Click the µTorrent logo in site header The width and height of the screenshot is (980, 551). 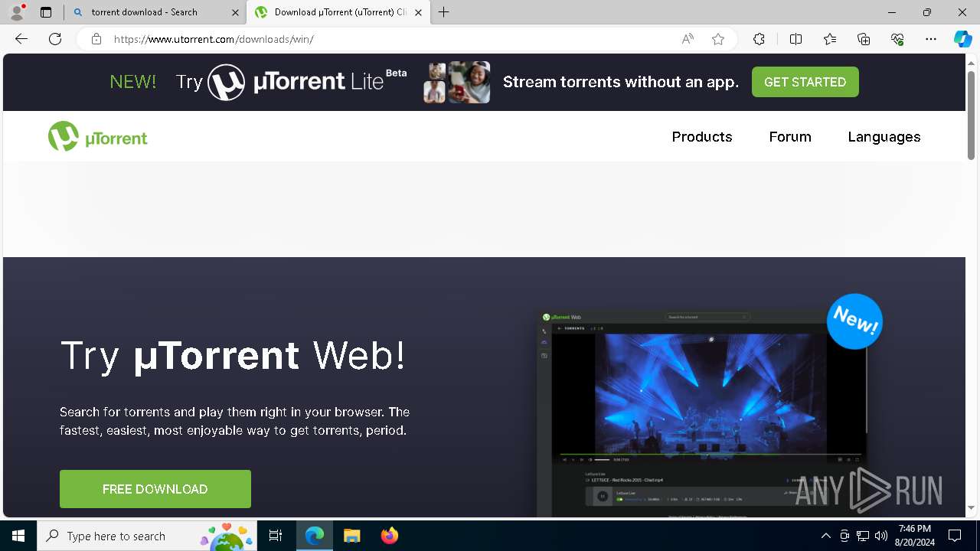click(x=97, y=137)
